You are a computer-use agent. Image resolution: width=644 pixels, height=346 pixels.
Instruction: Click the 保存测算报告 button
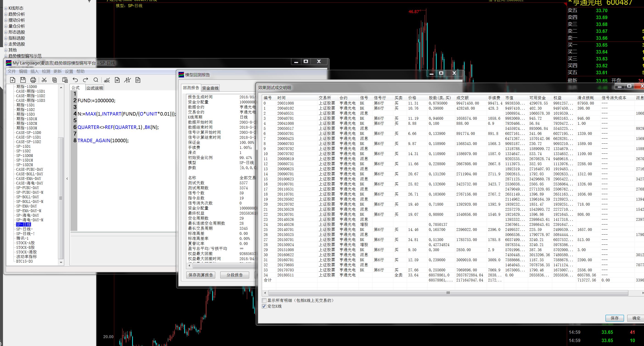tap(201, 275)
